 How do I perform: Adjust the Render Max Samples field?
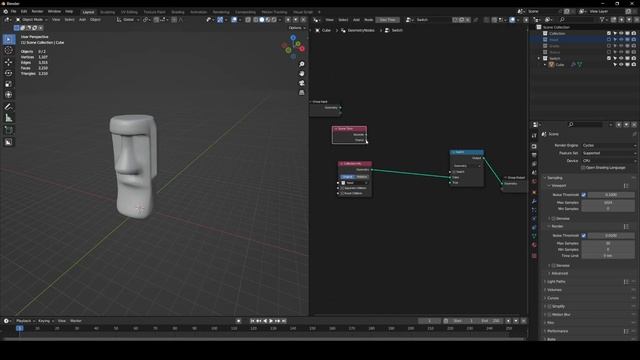[x=608, y=243]
